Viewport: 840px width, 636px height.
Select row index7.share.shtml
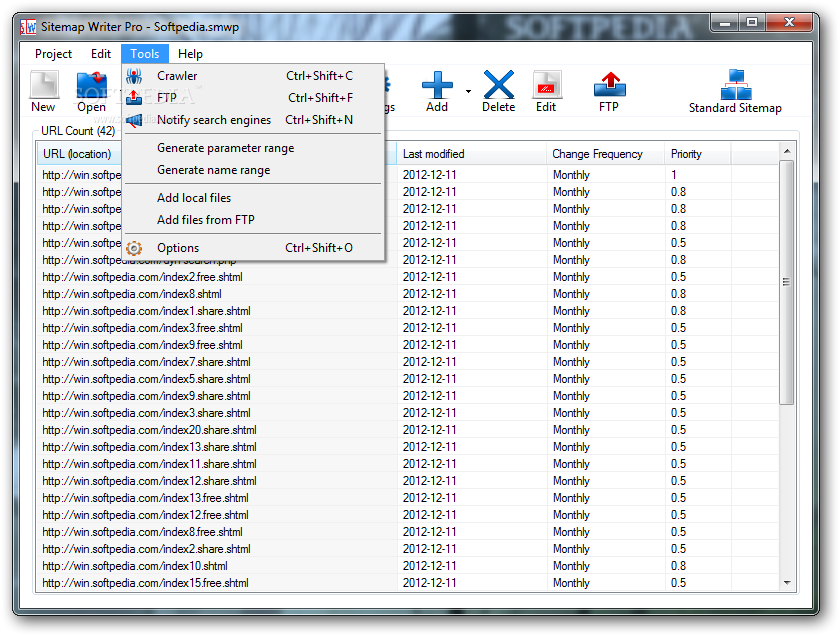(x=407, y=362)
